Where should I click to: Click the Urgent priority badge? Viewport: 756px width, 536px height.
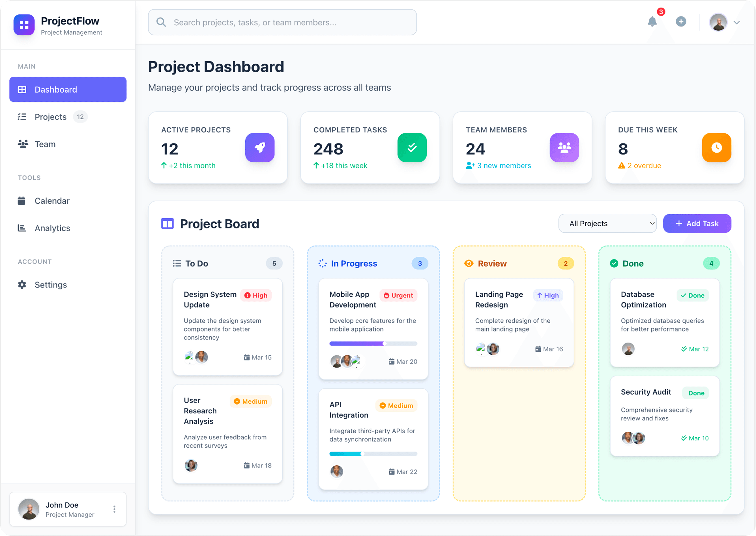click(398, 295)
